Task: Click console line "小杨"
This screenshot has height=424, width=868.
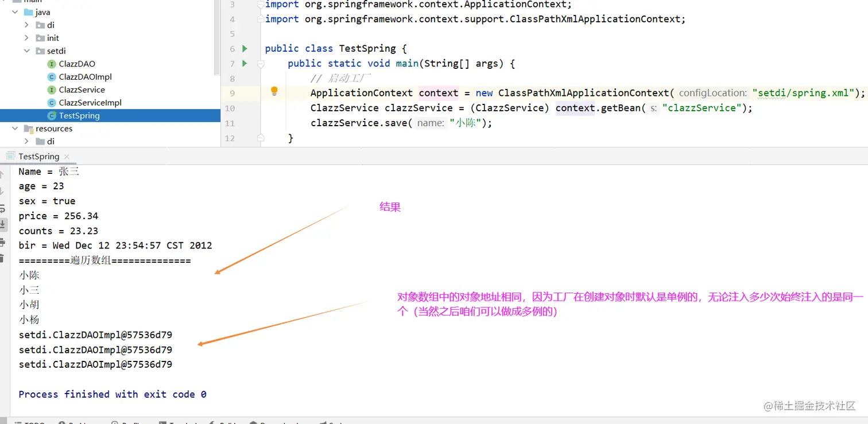Action: (x=29, y=320)
